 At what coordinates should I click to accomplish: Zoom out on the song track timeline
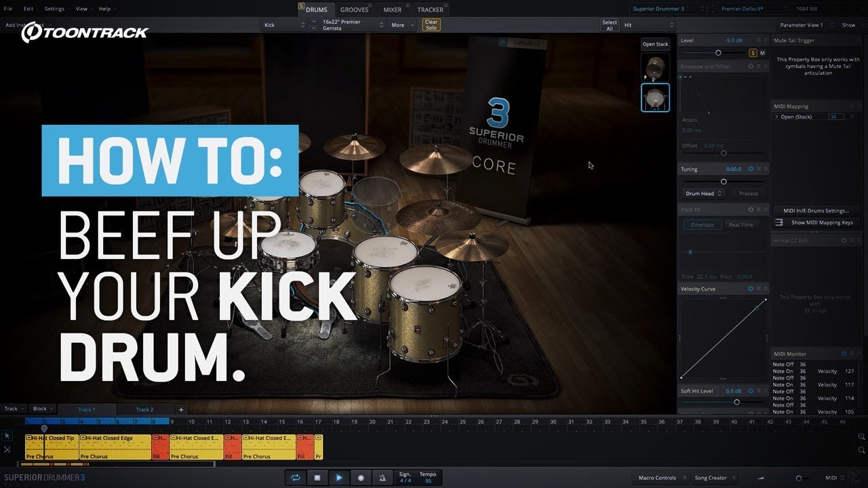click(x=861, y=451)
